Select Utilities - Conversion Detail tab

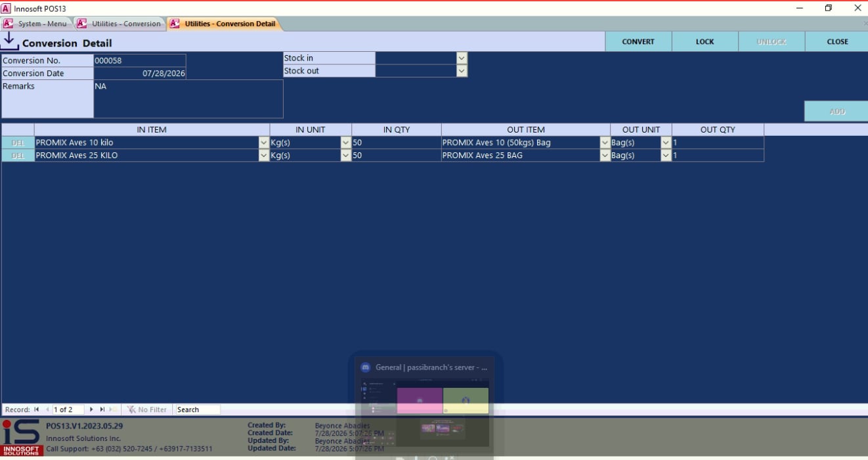tap(223, 24)
